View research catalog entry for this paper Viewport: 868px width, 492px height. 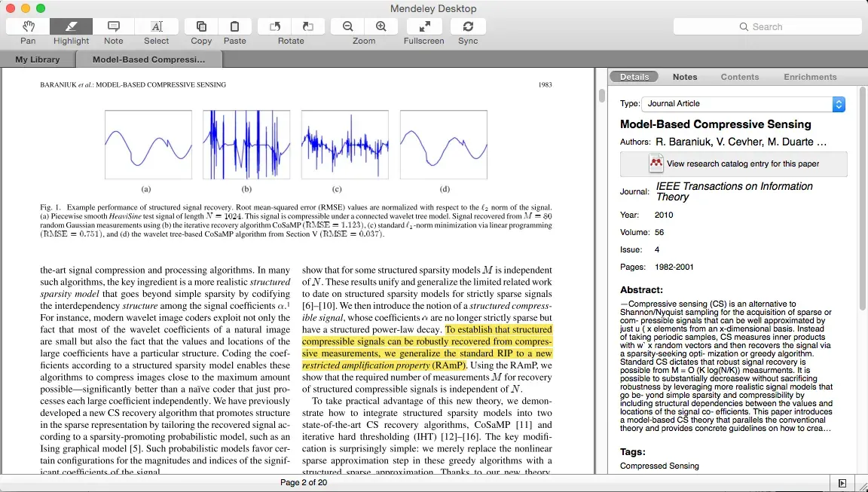click(x=733, y=163)
